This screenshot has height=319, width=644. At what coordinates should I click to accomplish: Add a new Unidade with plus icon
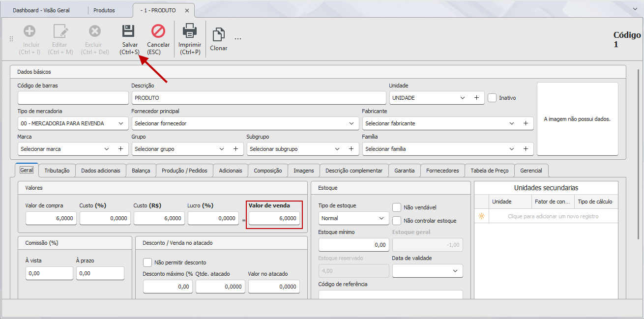click(x=476, y=98)
